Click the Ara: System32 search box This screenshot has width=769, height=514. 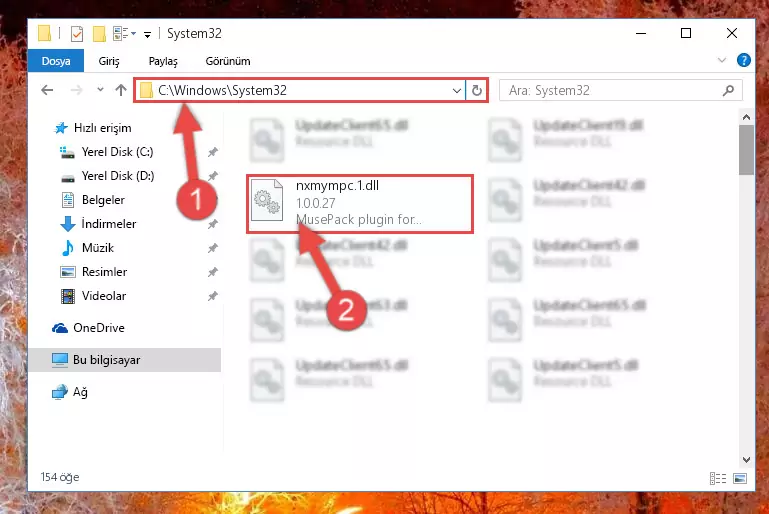click(621, 90)
